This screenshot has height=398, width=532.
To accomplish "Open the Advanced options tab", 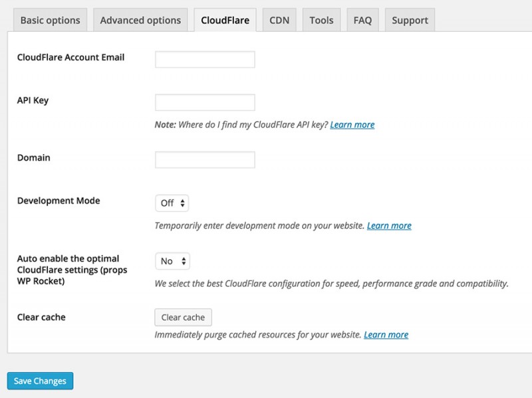I will 140,20.
